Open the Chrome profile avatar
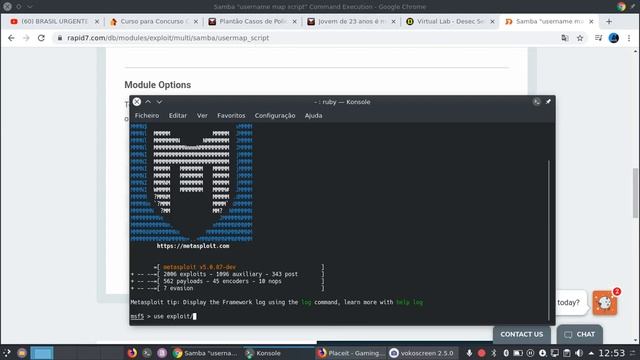 coord(613,38)
